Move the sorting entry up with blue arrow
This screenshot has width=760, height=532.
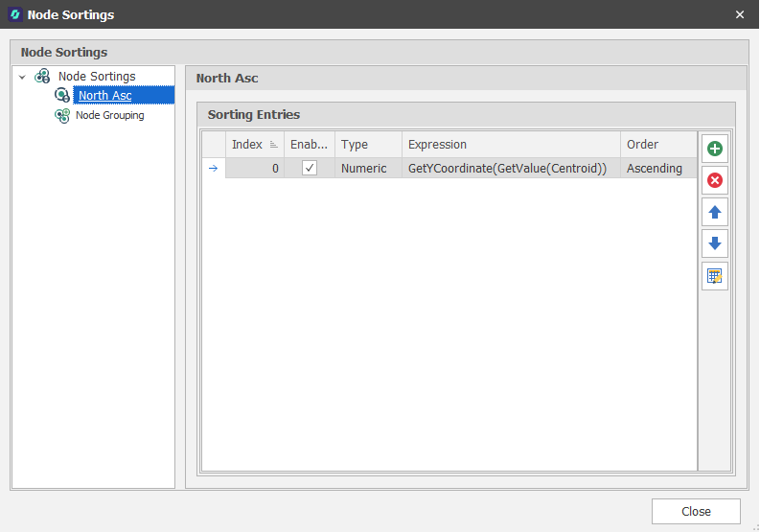[714, 212]
